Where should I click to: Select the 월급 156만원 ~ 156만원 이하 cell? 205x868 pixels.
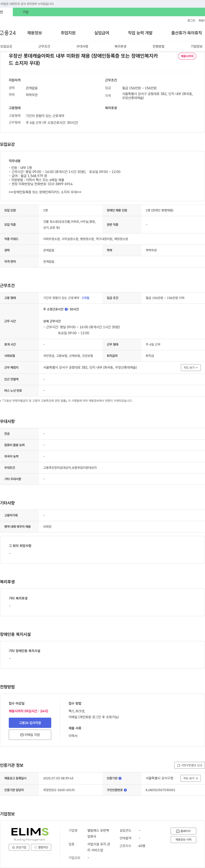click(165, 298)
